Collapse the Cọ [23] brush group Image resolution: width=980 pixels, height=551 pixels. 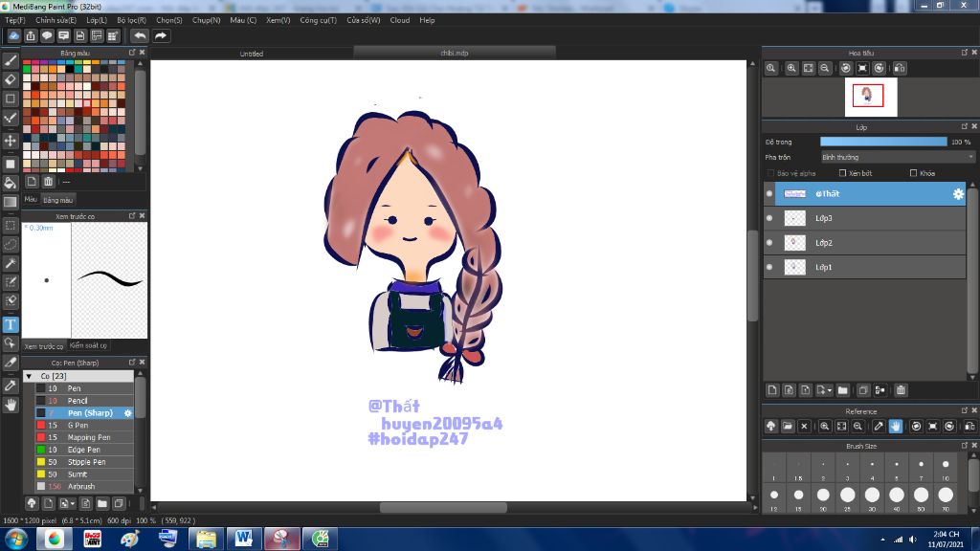click(29, 376)
